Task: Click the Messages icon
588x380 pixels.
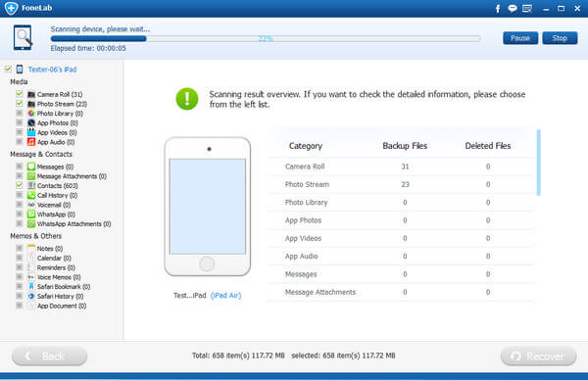Action: click(x=31, y=166)
